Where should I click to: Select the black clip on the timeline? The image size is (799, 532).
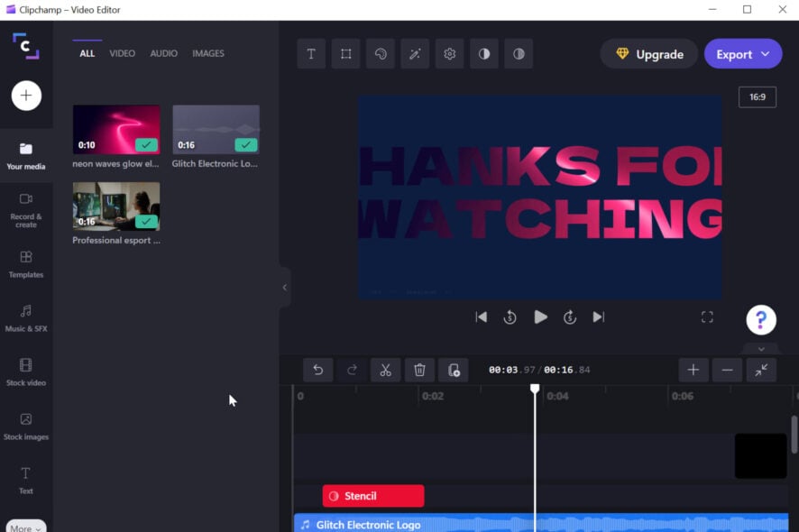[761, 455]
